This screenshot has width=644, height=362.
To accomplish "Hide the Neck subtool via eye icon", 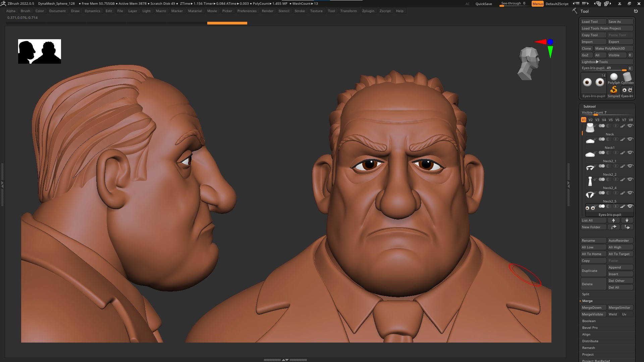I will click(630, 126).
